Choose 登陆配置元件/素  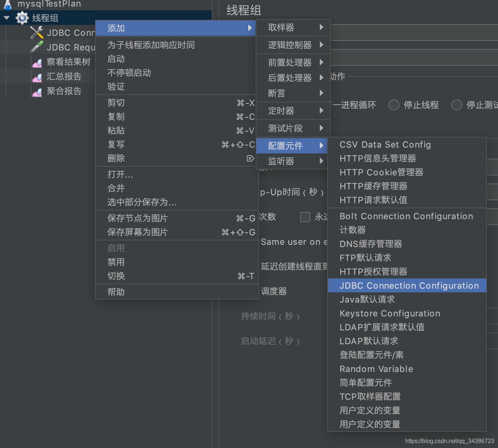[407, 355]
